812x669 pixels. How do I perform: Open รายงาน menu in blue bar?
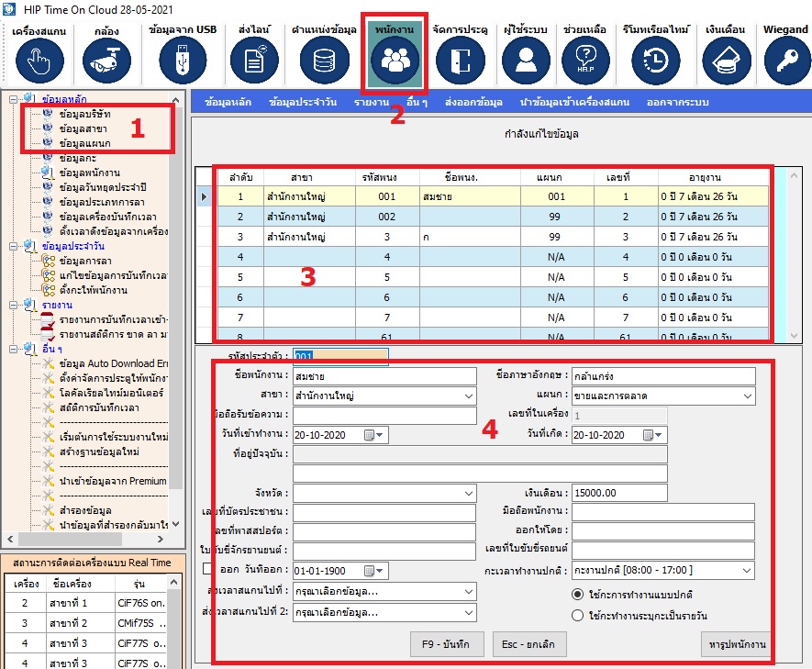click(x=372, y=103)
